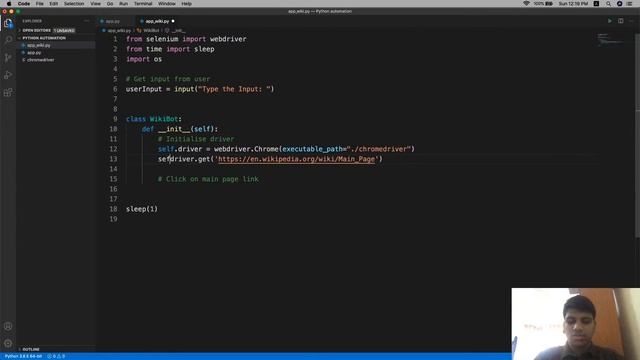Open app.py in the file tree
This screenshot has height=360, width=640.
tap(34, 53)
